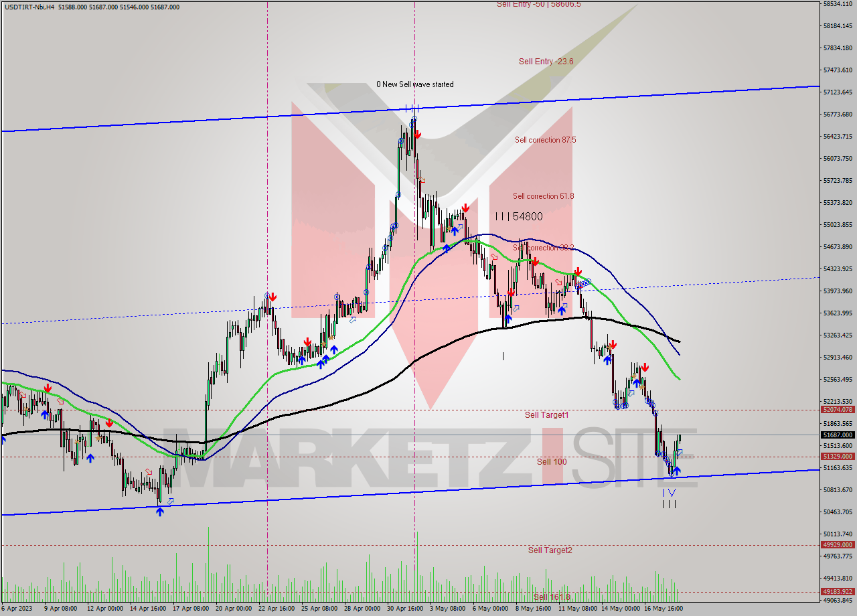Click the blue up arrow above the 'I V' label
This screenshot has width=857, height=616.
click(x=676, y=471)
